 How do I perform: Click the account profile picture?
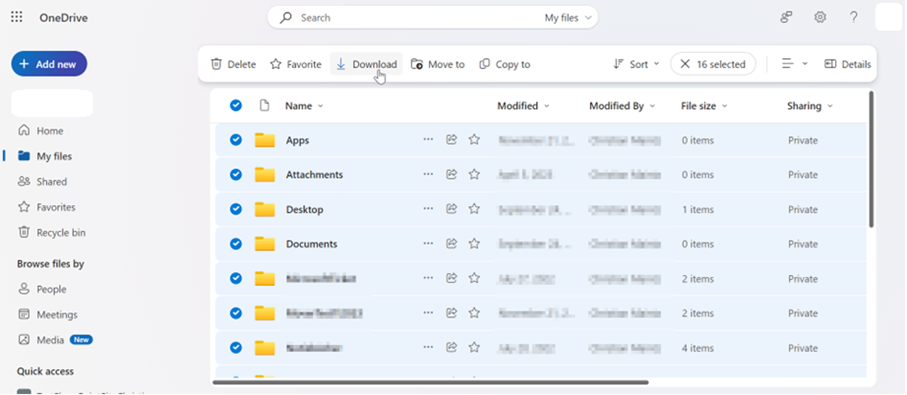click(x=889, y=17)
